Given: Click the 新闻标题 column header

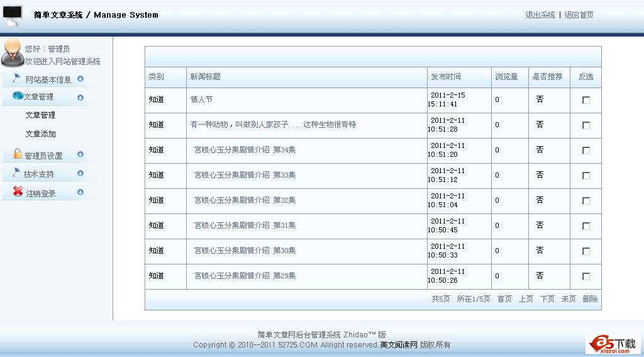Looking at the screenshot, I should [x=206, y=77].
